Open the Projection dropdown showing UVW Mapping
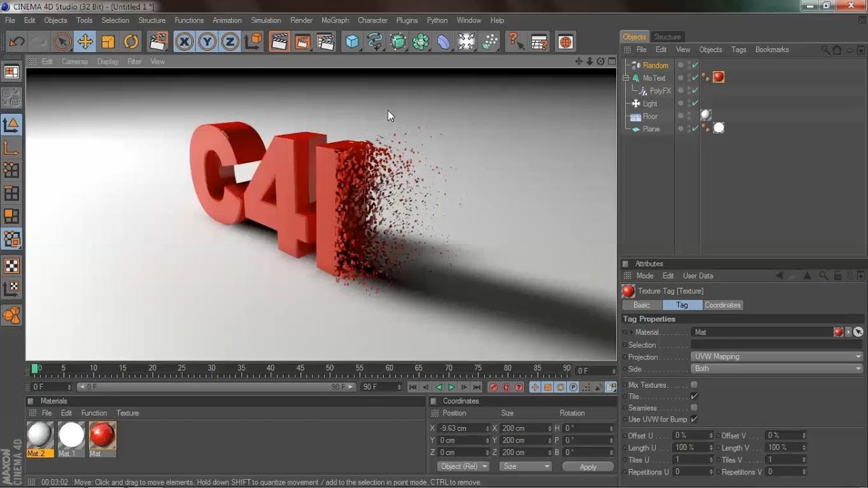 777,357
